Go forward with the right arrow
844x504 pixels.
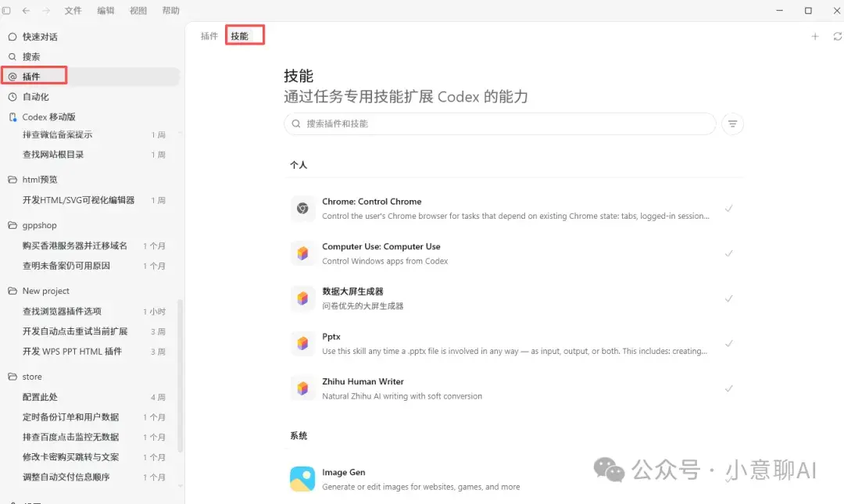[x=46, y=10]
